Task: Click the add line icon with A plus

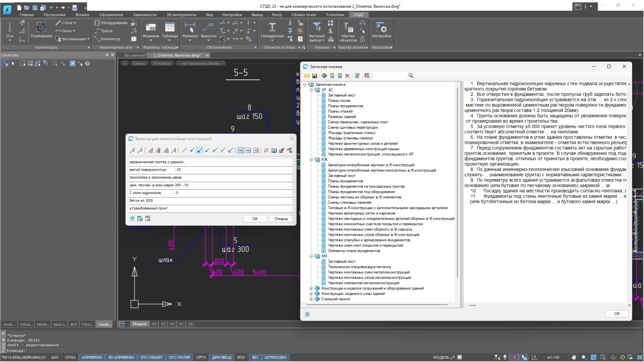Action: tap(132, 150)
